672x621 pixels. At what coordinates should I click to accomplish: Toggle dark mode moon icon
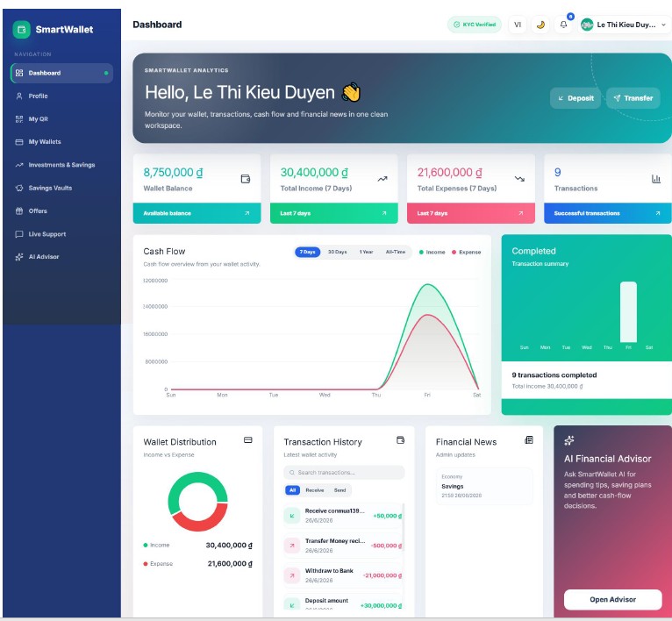click(x=541, y=25)
